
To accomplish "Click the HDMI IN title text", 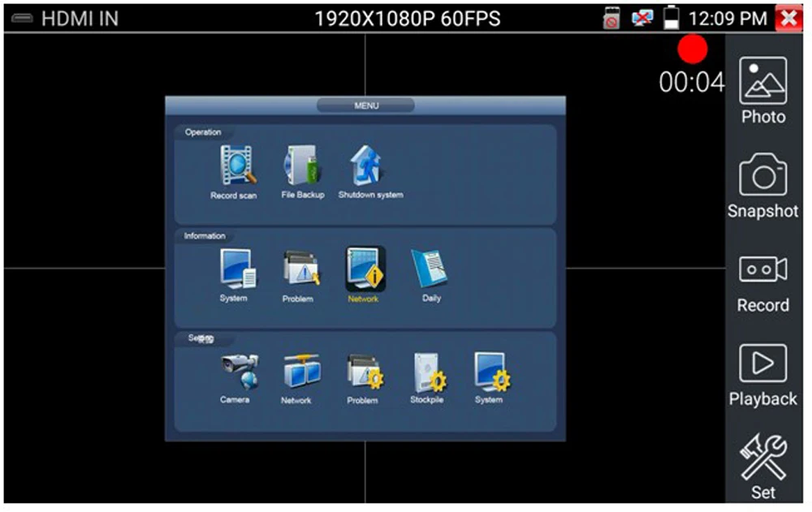I will [80, 19].
